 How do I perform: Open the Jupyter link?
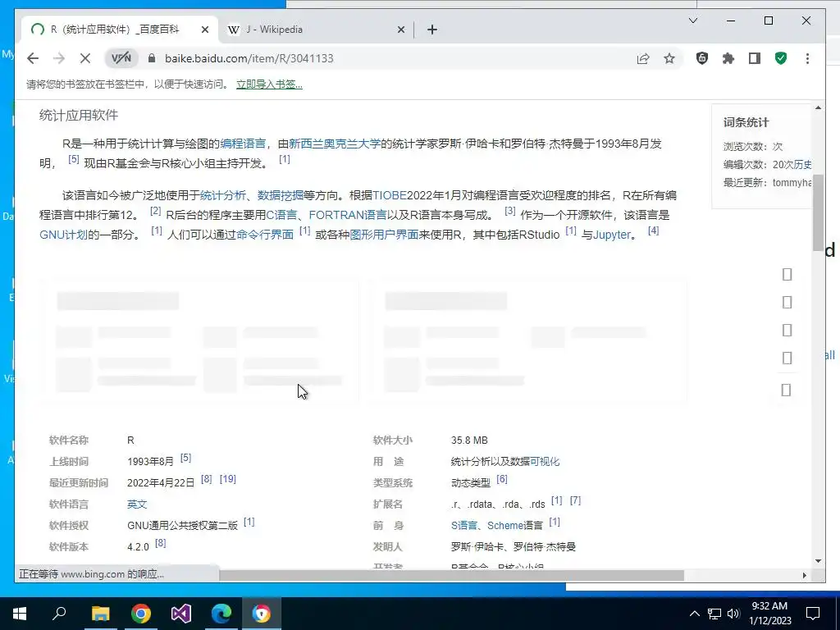pos(612,235)
